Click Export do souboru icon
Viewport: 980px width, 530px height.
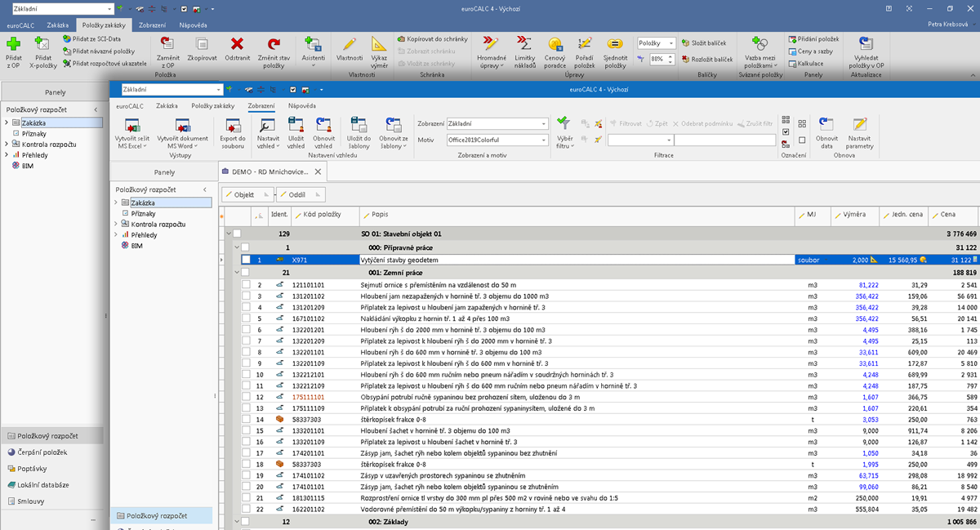pos(233,125)
